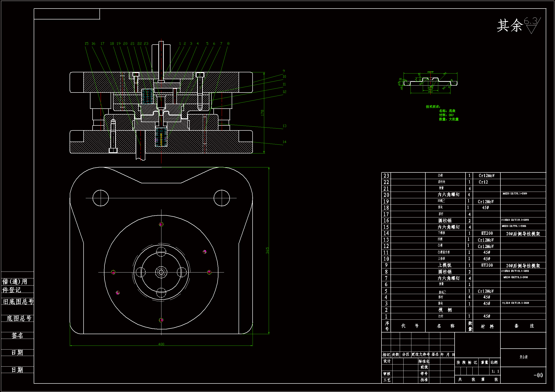Viewport: 555px width, 392px height.
Task: Select the 模柄 name in row 2
Action: (445, 310)
